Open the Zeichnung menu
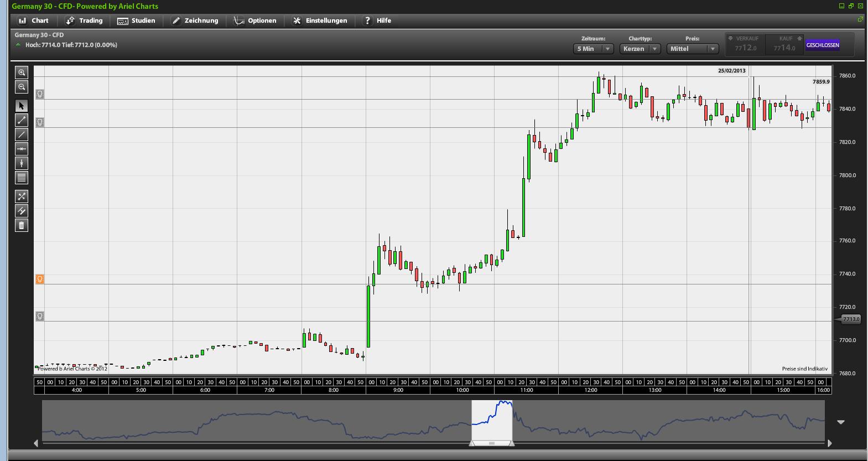Image resolution: width=868 pixels, height=461 pixels. (x=195, y=20)
